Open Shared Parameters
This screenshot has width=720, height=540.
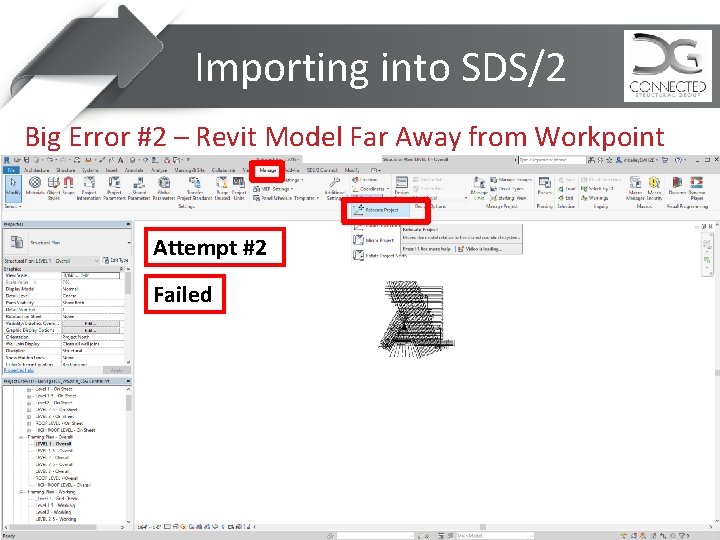tap(139, 188)
